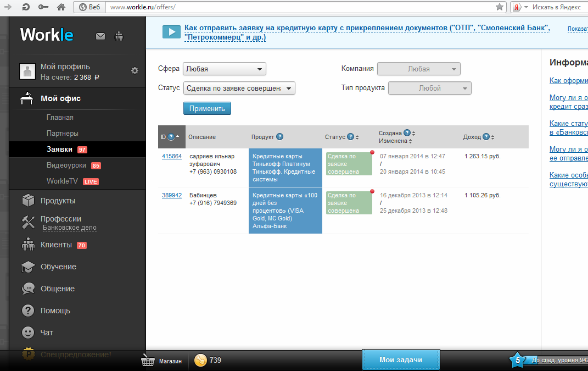Click the gold coin icon beside 739
The image size is (588, 371).
(x=200, y=360)
